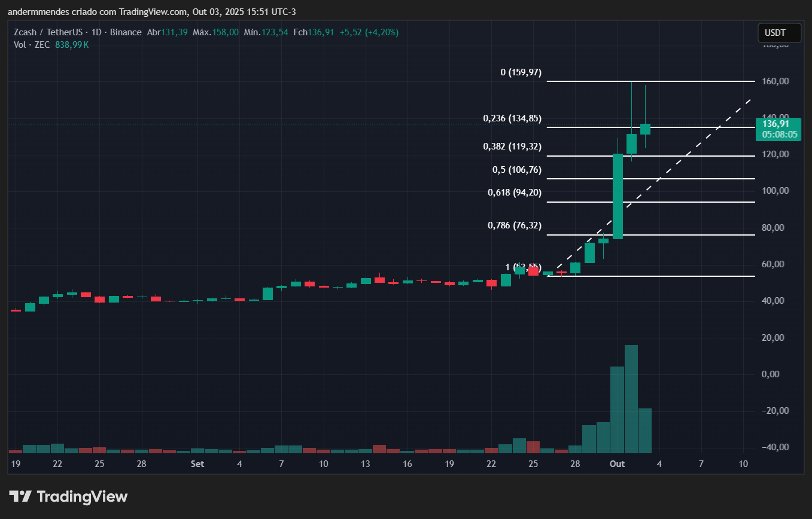Viewport: 812px width, 519px height.
Task: Click the "Out" month marker on time axis
Action: [617, 464]
